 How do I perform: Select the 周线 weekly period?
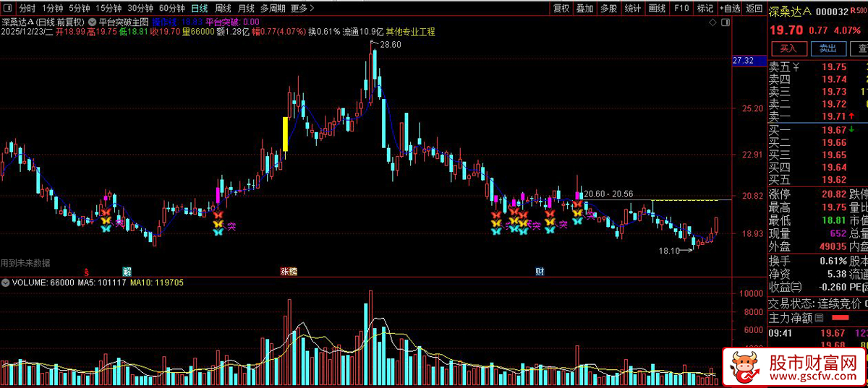[x=223, y=9]
